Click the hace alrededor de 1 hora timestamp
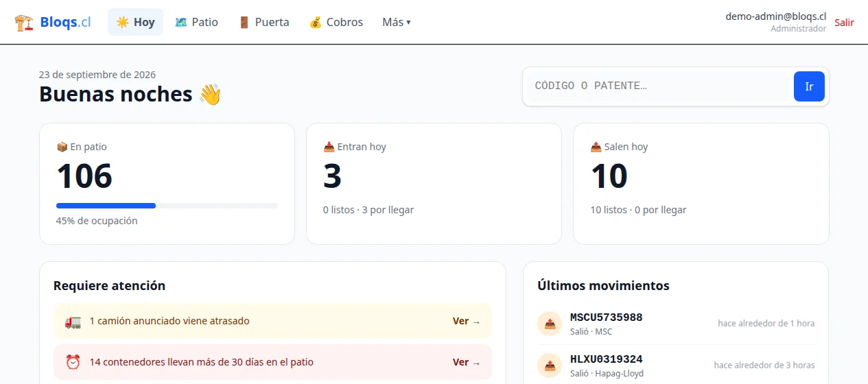 [766, 324]
